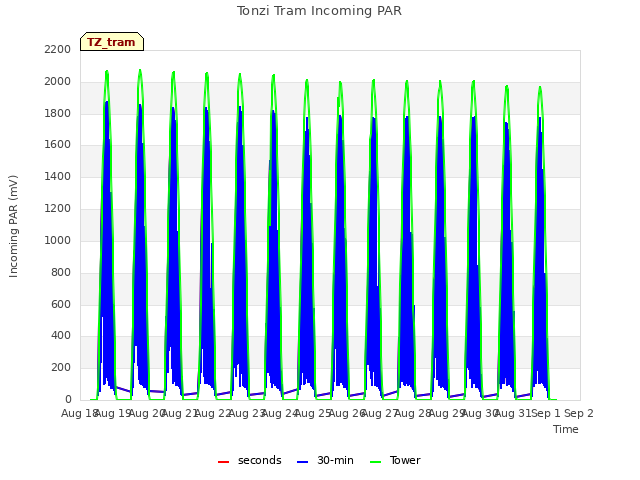This screenshot has height=480, width=640.
Task: Click the Sep 1 x-axis tick label
Action: [x=546, y=413]
